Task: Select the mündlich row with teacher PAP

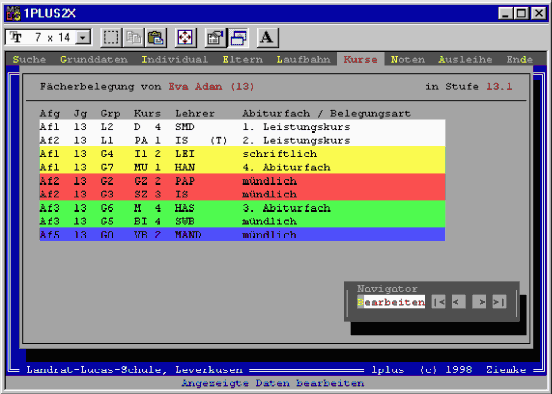Action: 242,181
